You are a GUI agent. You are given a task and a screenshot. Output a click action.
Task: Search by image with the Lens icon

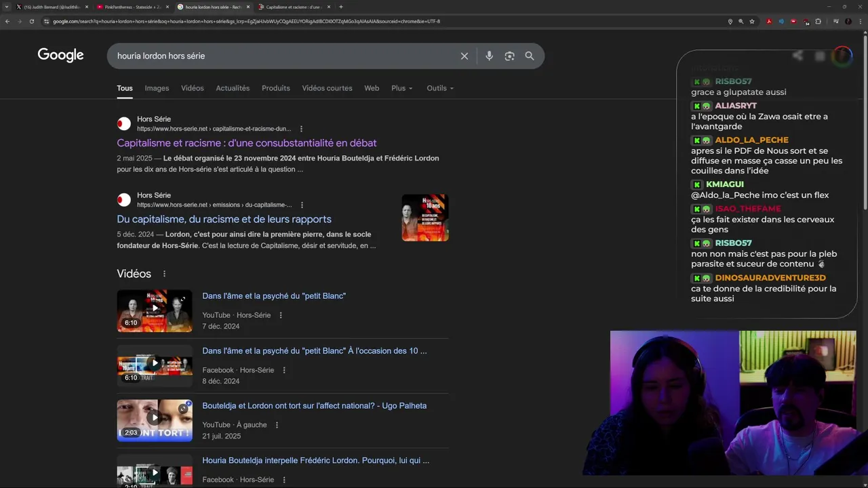[x=509, y=56]
